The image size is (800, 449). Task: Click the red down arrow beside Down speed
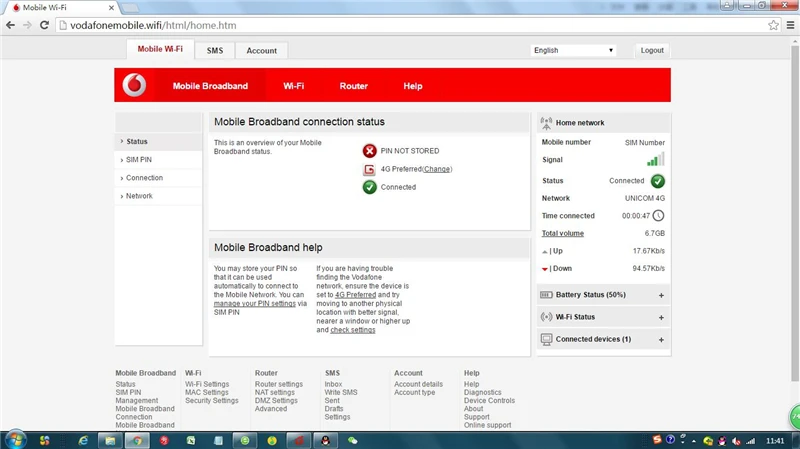[x=544, y=269]
